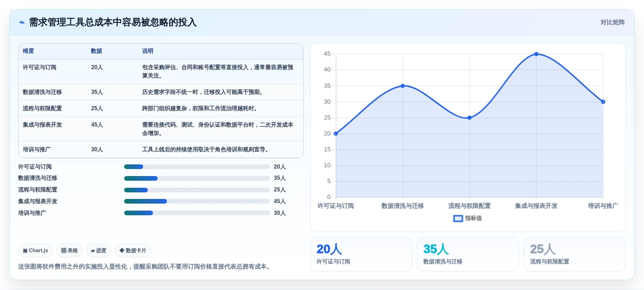Click the 45人 table value
The width and height of the screenshot is (644, 290).
[x=97, y=125]
